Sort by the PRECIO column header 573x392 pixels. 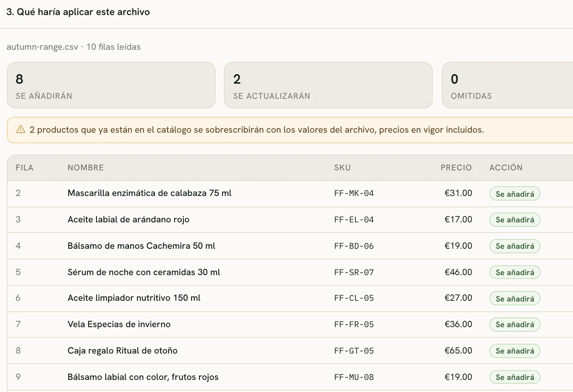[x=456, y=168]
